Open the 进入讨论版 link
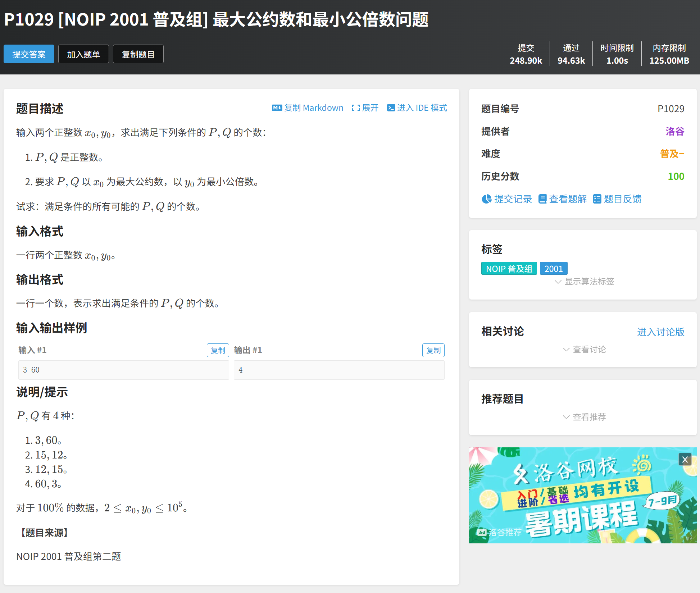 coord(660,332)
